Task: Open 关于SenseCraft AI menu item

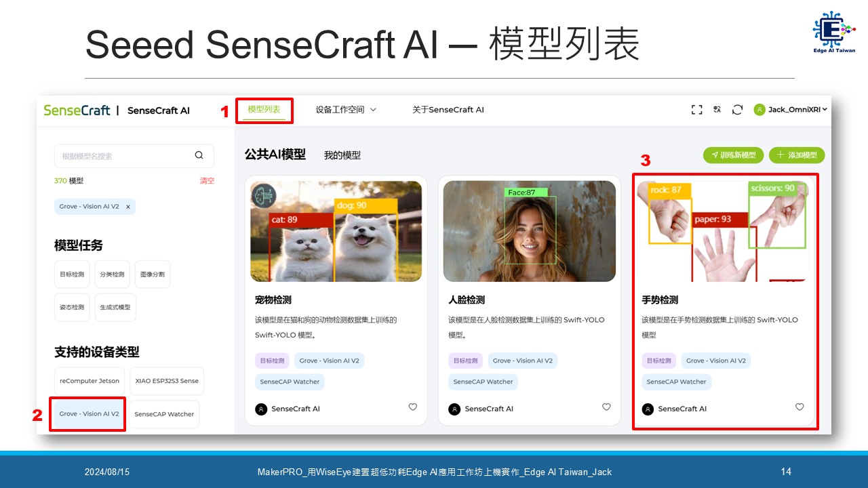Action: [448, 110]
